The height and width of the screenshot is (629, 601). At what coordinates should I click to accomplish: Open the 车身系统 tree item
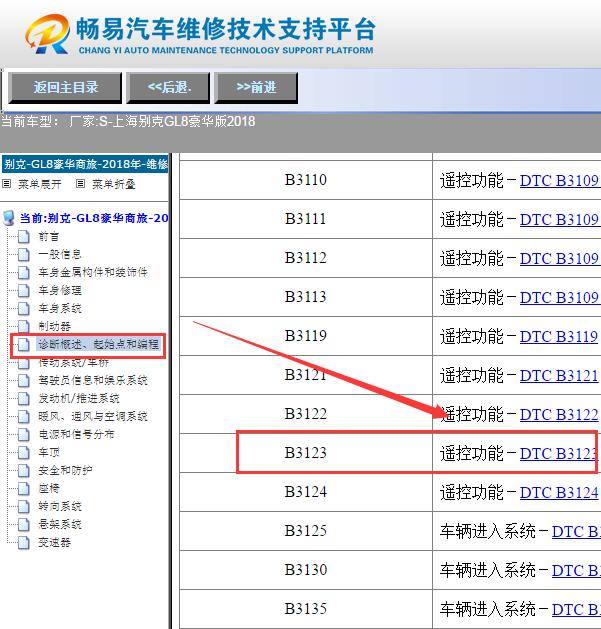[60, 308]
